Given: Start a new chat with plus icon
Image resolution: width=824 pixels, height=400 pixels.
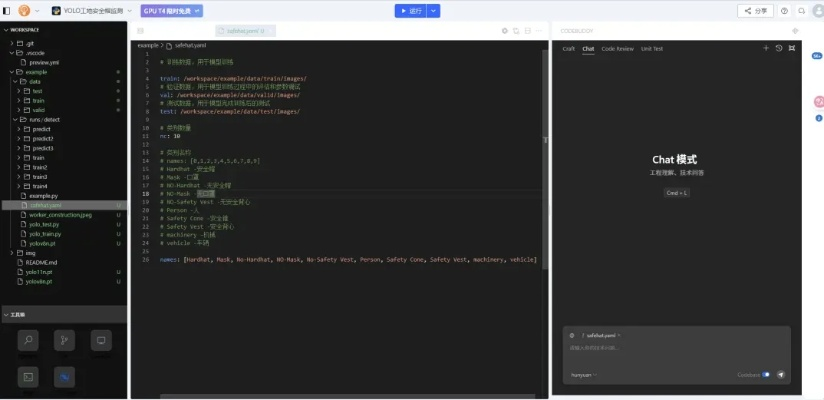Looking at the screenshot, I should point(766,48).
